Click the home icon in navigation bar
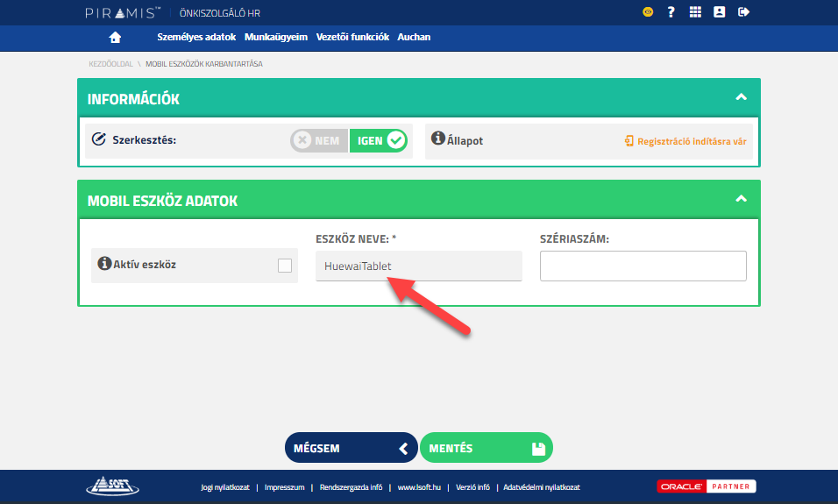The image size is (838, 504). click(115, 38)
